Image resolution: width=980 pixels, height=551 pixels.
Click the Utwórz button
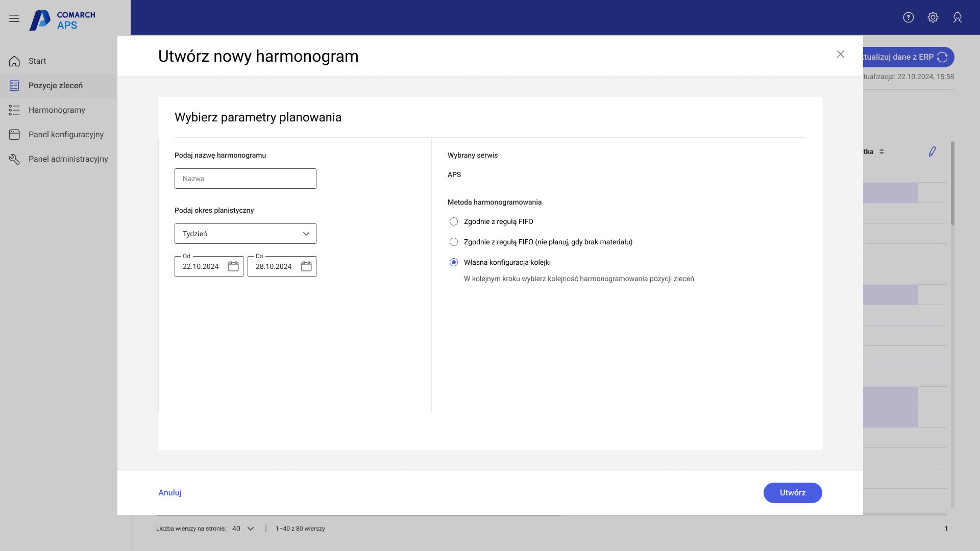coord(792,492)
